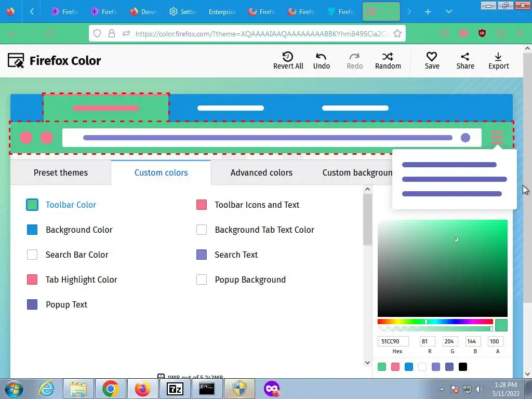This screenshot has width=532, height=399.
Task: Open the Command Prompt taskbar icon
Action: (207, 389)
